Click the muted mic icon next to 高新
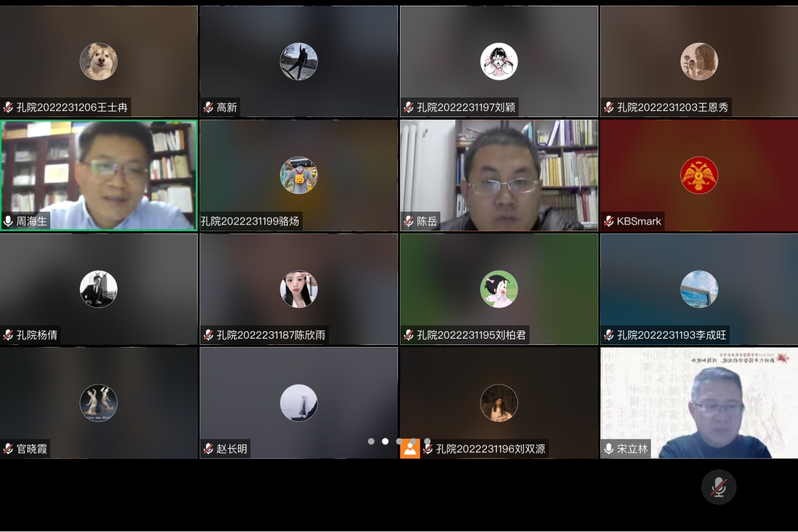798x532 pixels. 208,108
